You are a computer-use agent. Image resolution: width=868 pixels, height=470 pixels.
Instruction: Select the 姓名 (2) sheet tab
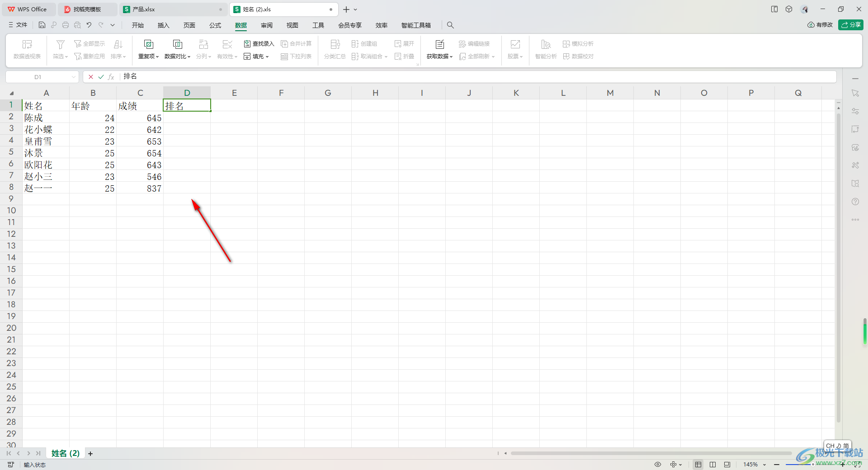tap(65, 453)
